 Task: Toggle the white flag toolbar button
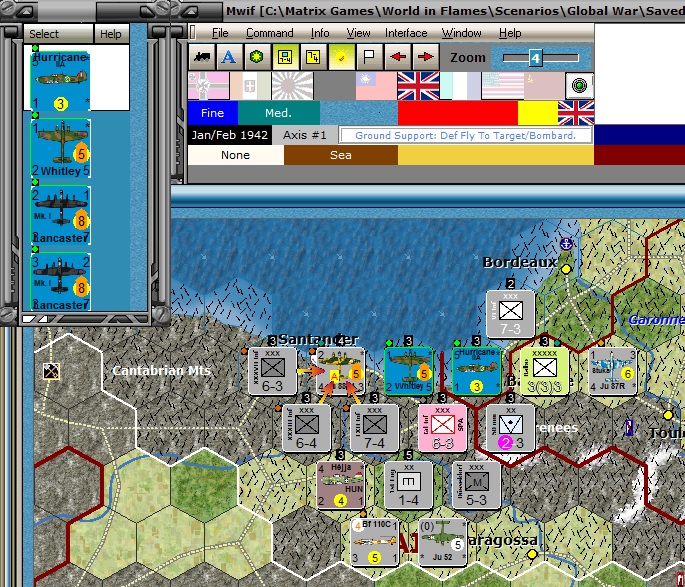point(369,57)
